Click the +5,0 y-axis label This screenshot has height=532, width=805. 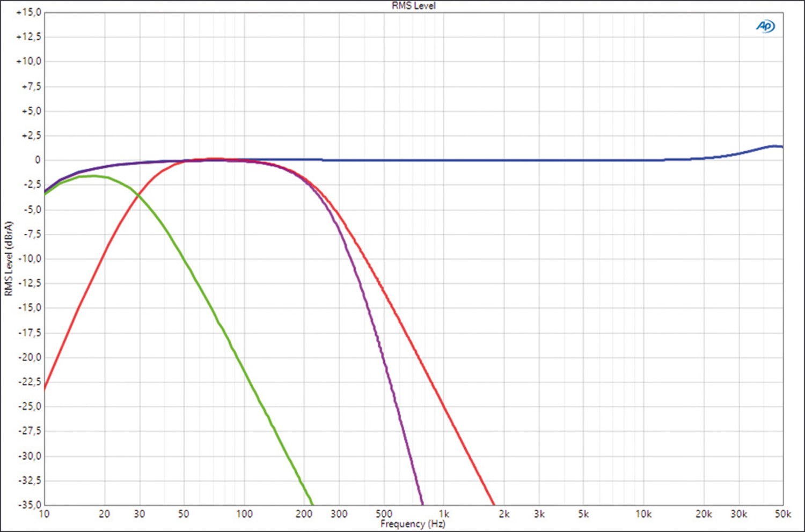(x=31, y=110)
